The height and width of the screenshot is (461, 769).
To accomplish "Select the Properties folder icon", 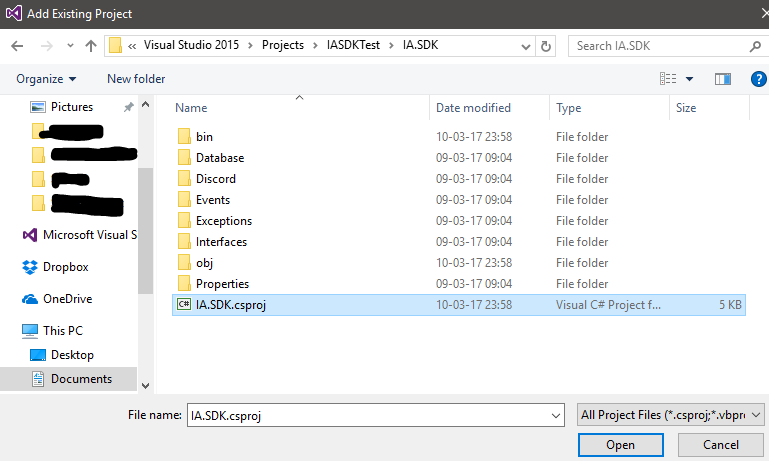I will 184,283.
